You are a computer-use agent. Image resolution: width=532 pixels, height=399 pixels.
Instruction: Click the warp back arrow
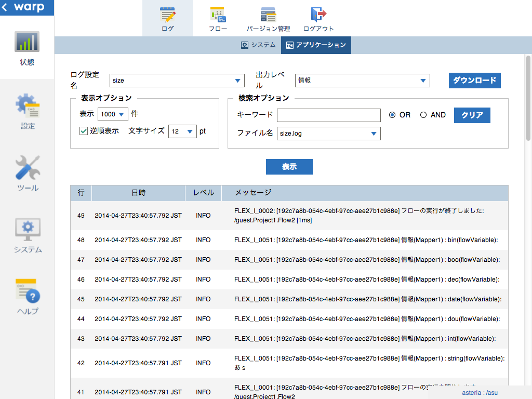(5, 7)
